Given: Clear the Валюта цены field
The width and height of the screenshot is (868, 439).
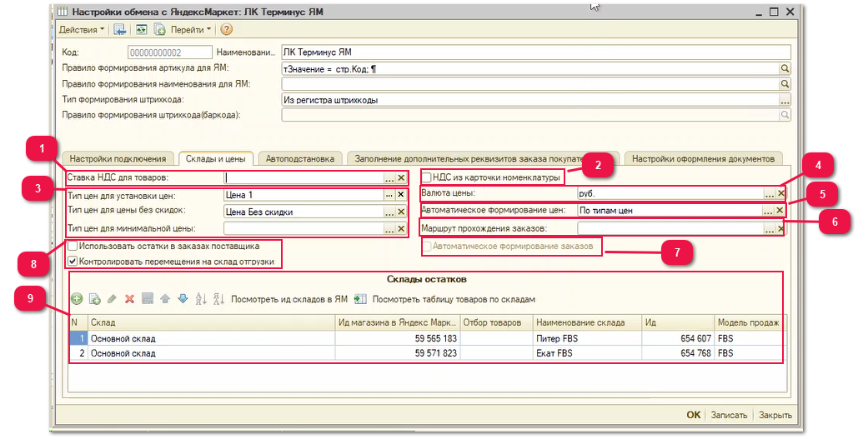Looking at the screenshot, I should point(780,194).
